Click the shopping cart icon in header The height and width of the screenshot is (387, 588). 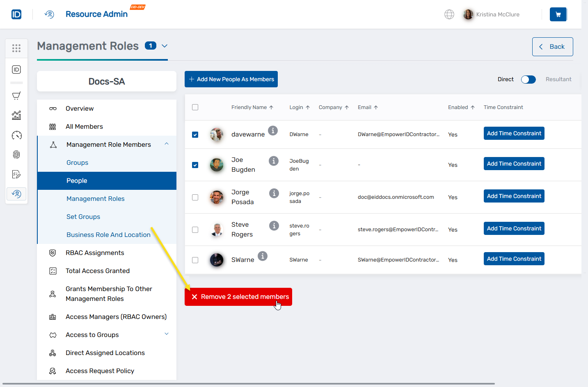558,14
